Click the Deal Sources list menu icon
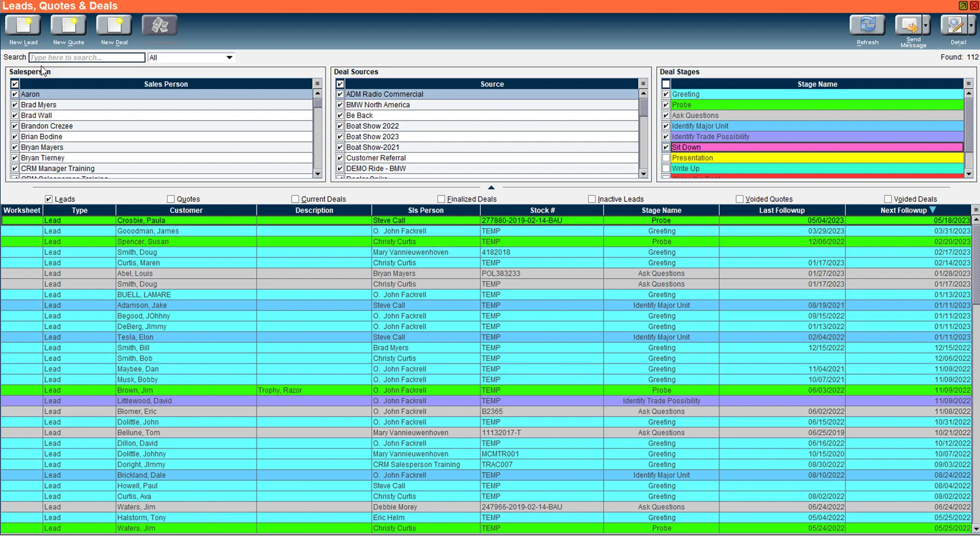This screenshot has height=536, width=980. (644, 84)
